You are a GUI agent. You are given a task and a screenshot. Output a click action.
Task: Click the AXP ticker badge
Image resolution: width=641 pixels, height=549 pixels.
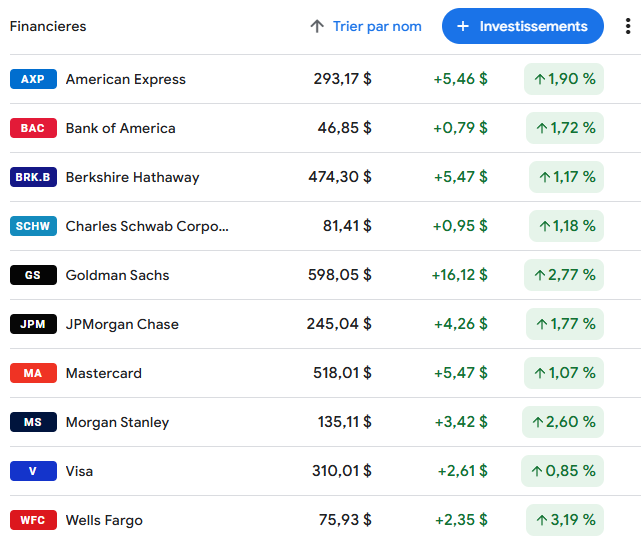point(33,79)
